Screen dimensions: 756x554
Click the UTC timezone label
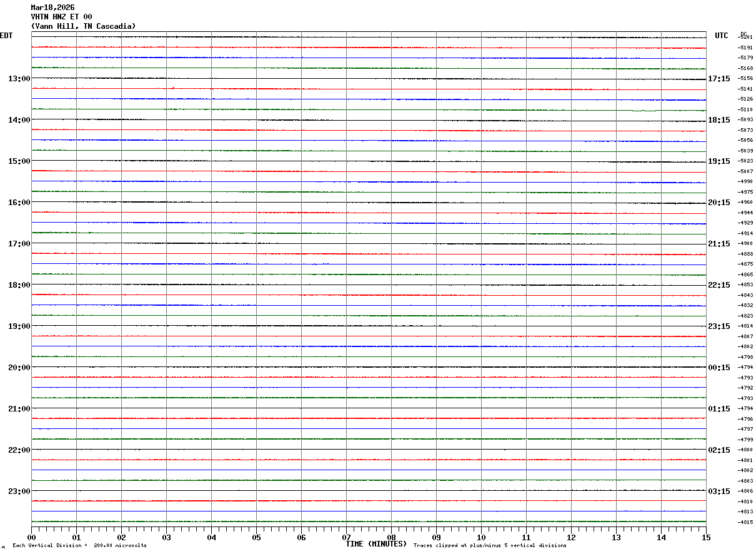pyautogui.click(x=722, y=36)
